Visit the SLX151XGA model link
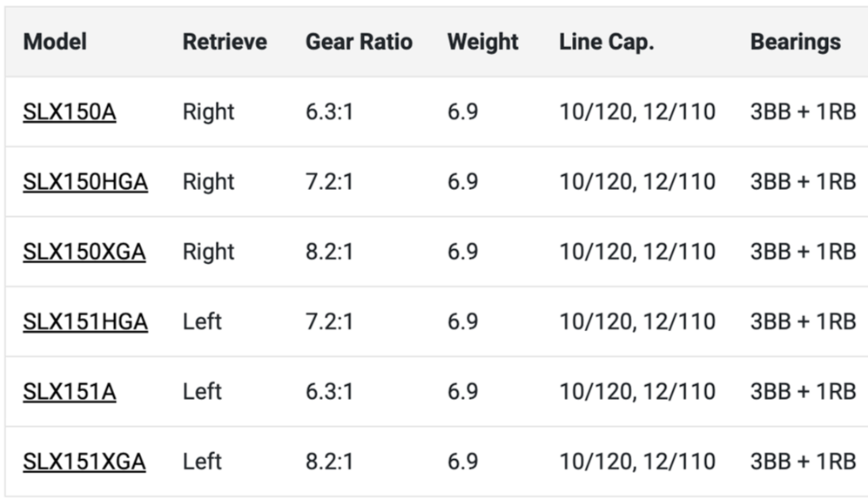868x500 pixels. 84,461
